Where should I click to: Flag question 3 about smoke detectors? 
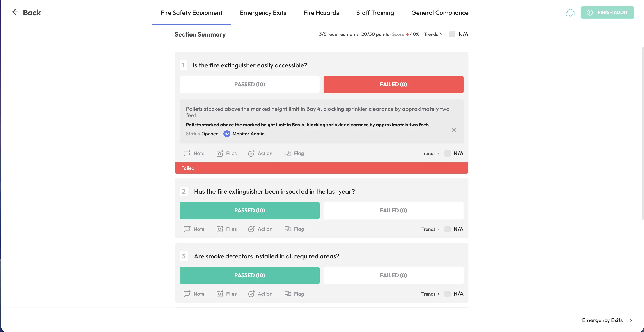(294, 294)
